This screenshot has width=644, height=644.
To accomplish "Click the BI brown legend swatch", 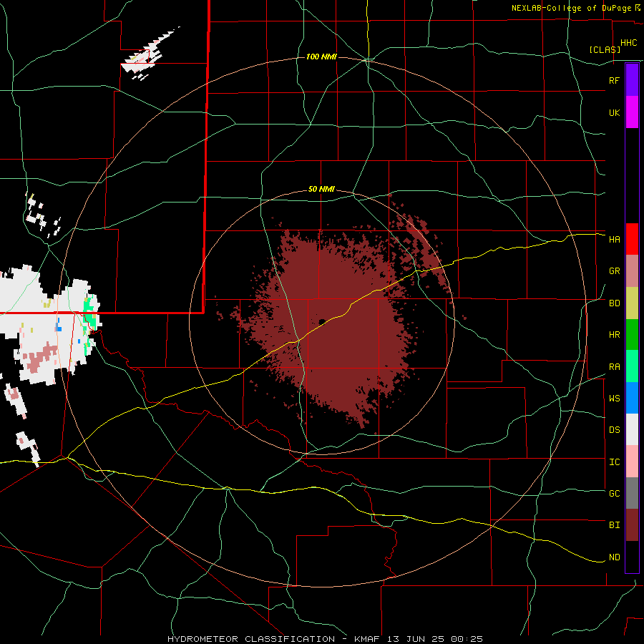I will 632,525.
